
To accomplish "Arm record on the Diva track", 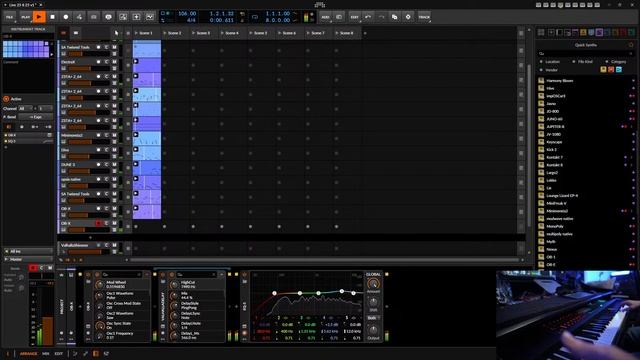I will (x=98, y=150).
